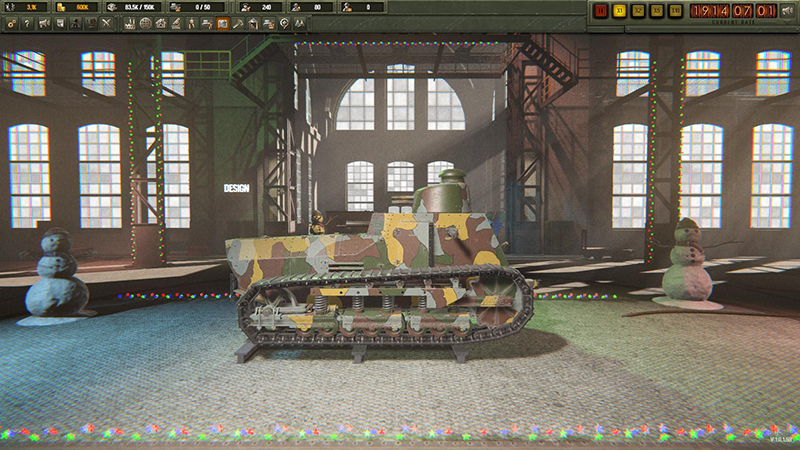800x450 pixels.
Task: Set game speed to X1
Action: [x=620, y=11]
